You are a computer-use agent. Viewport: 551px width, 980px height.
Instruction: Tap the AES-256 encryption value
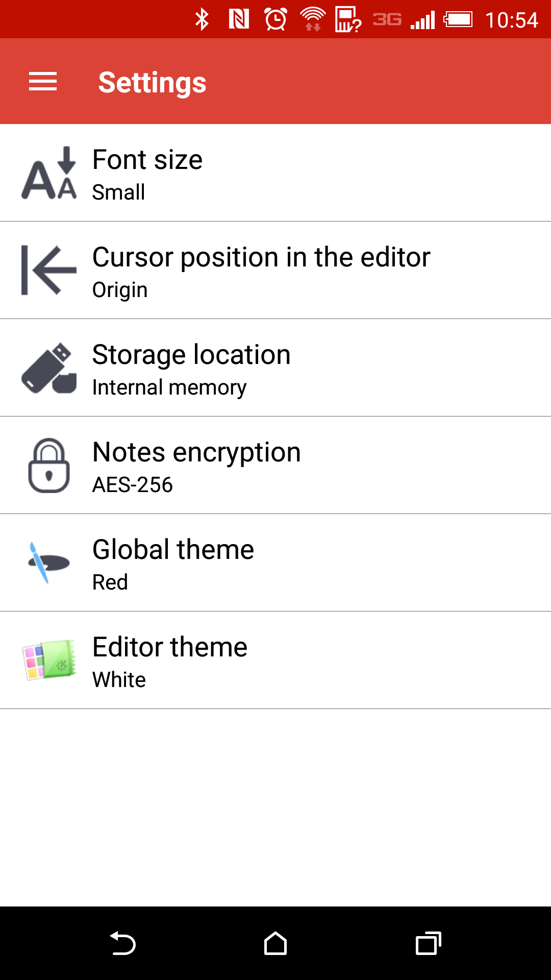click(133, 484)
